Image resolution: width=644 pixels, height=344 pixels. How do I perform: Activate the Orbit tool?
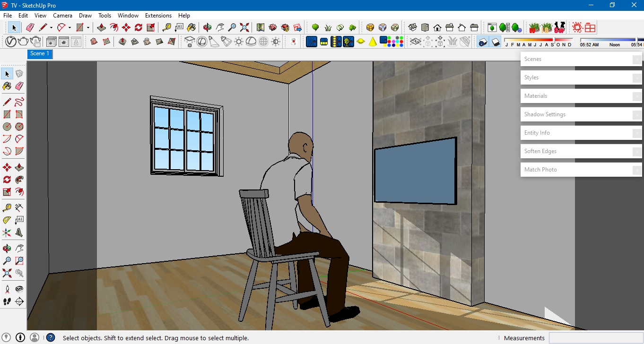click(207, 27)
